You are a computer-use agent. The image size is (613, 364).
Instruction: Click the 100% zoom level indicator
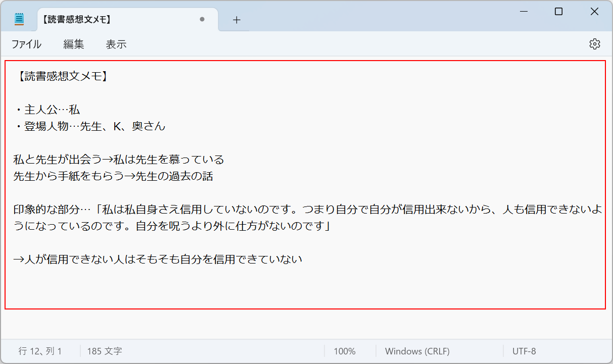click(x=345, y=351)
